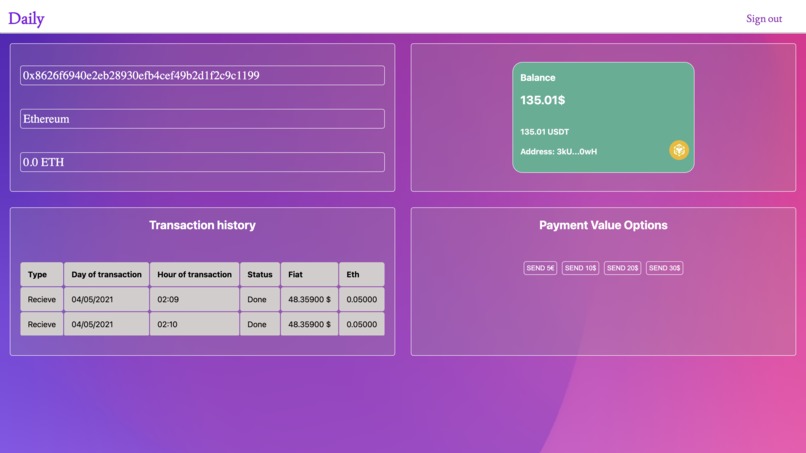Click the yellow coin icon on balance card

coord(679,150)
